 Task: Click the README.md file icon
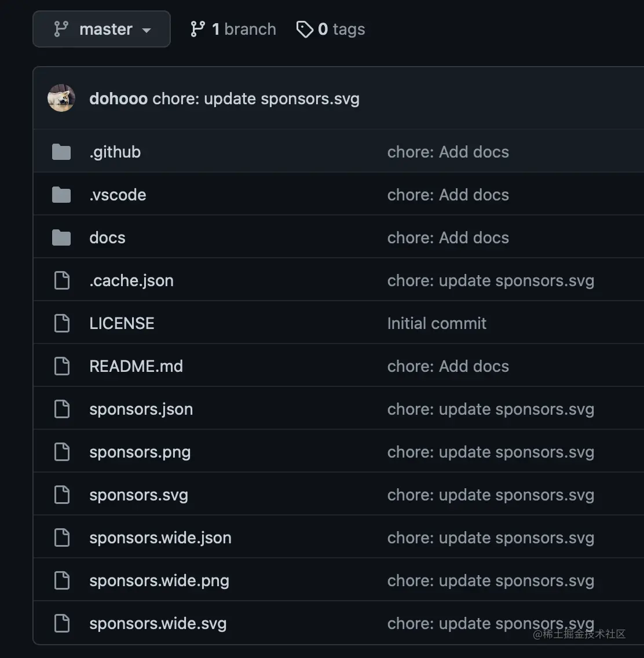pyautogui.click(x=61, y=367)
